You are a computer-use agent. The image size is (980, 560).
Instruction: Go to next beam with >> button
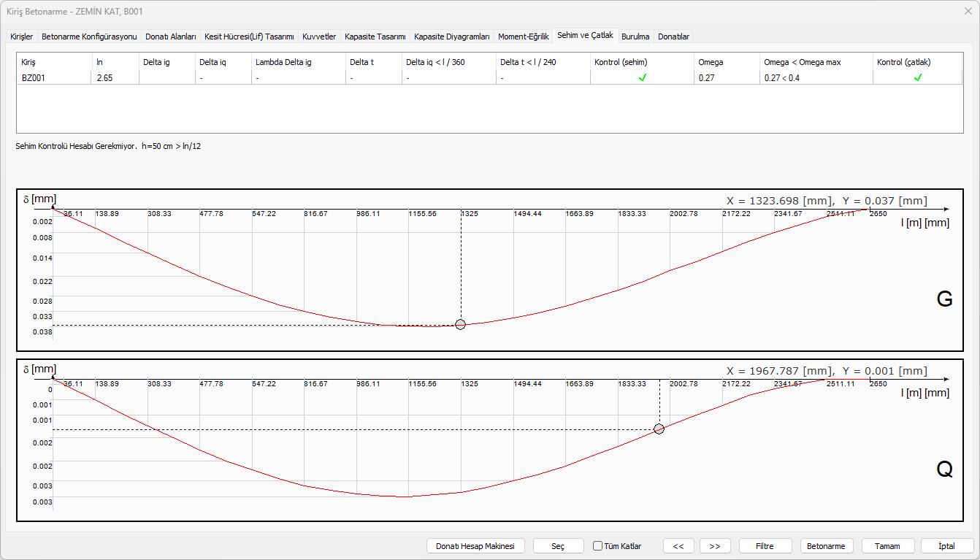pos(715,546)
